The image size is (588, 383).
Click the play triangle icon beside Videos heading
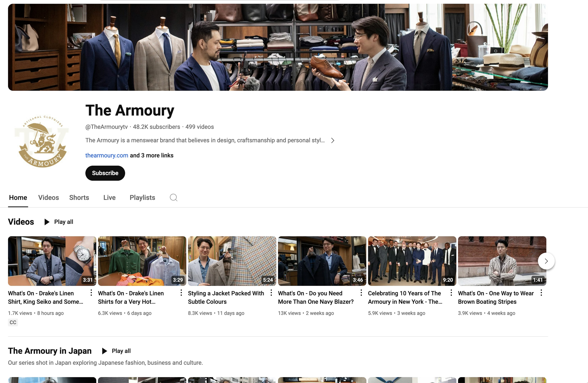(x=47, y=222)
